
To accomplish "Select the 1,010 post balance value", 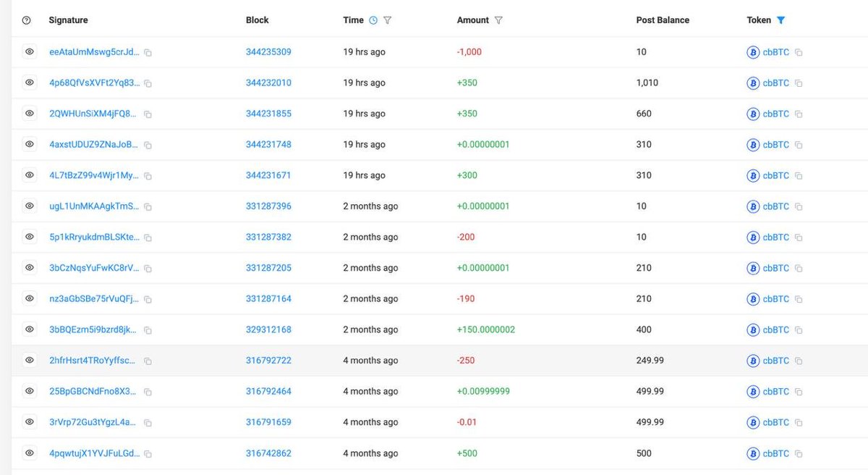I will [647, 83].
